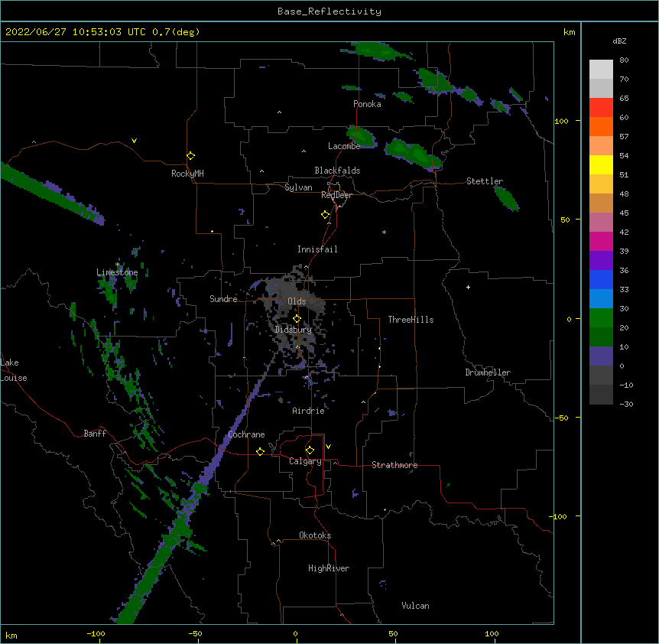The height and width of the screenshot is (644, 659).
Task: Click the yellow diamond marker south of RedDeer
Action: coord(325,215)
